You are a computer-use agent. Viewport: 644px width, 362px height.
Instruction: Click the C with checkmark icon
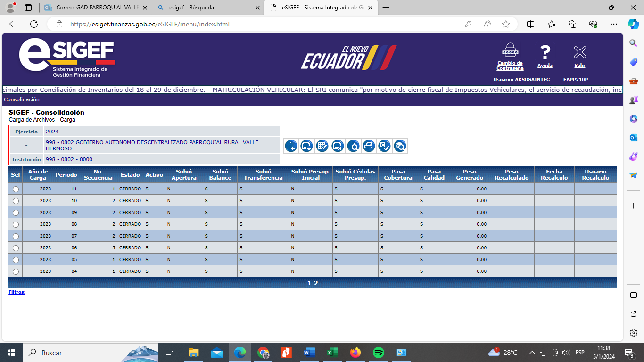pos(384,146)
